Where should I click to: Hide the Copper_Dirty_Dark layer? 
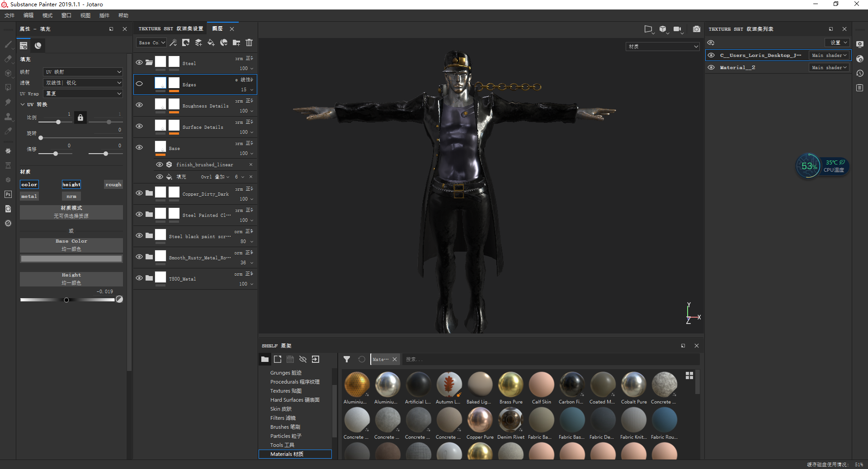(139, 193)
